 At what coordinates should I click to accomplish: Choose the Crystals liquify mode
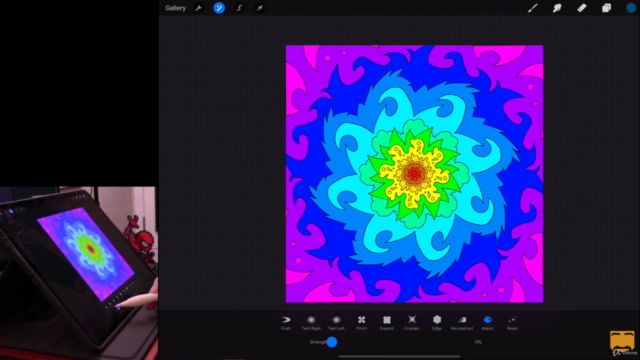coord(412,322)
